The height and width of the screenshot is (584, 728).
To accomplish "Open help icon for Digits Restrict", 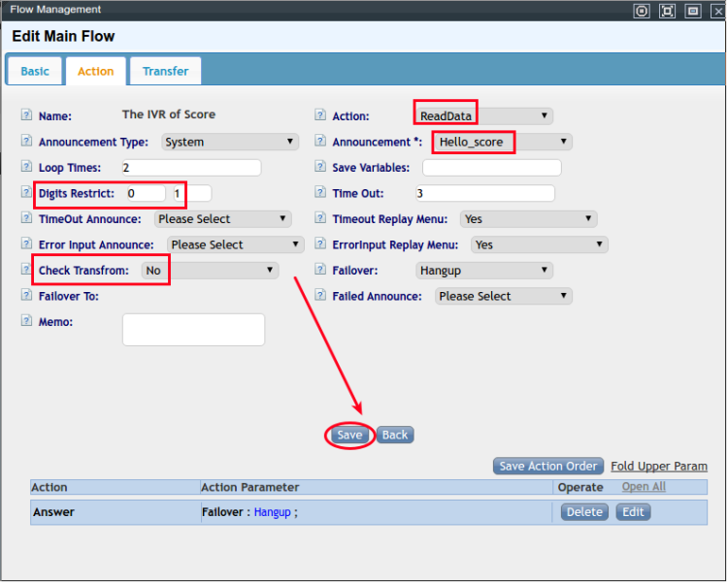I will 26,193.
